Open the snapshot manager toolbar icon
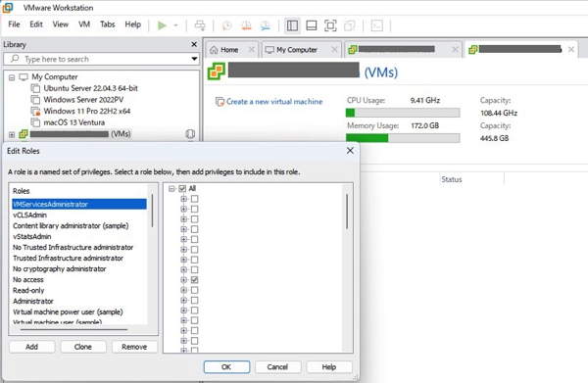This screenshot has height=383, width=588. 266,25
